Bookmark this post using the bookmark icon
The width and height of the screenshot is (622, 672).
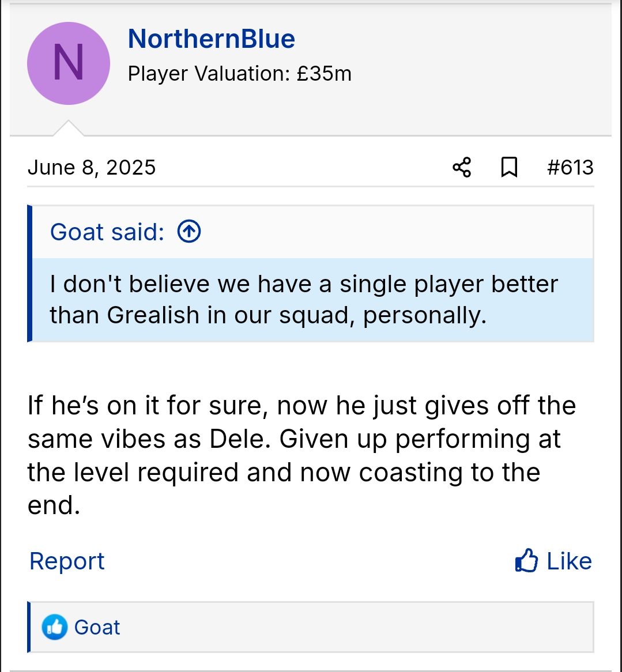tap(509, 168)
